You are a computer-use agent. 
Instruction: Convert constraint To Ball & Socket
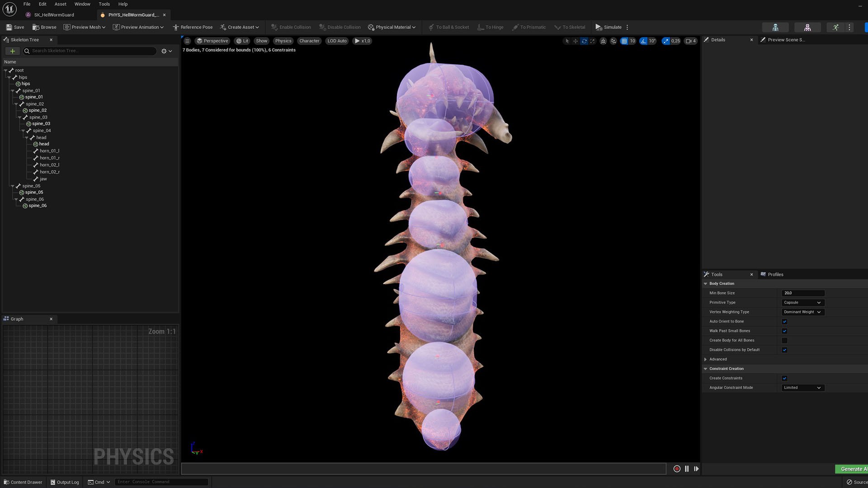(x=448, y=27)
